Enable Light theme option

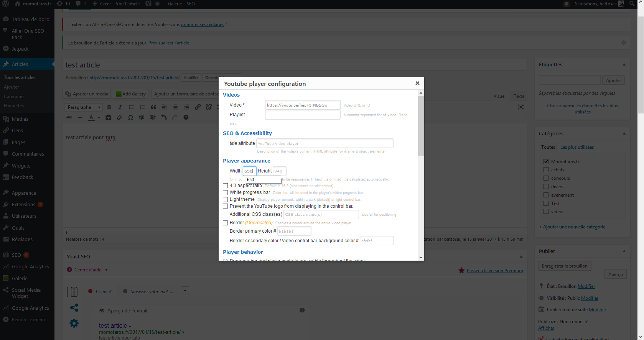tap(226, 199)
